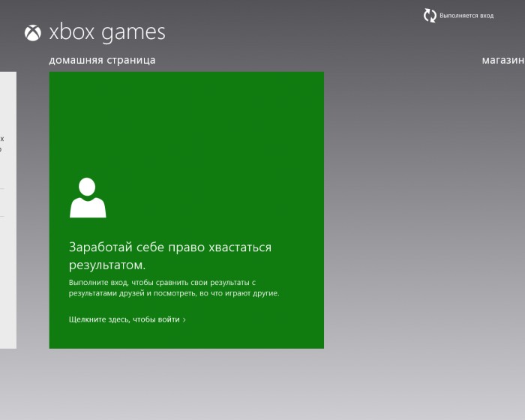Image resolution: width=525 pixels, height=420 pixels.
Task: Click the white user avatar icon
Action: [88, 197]
